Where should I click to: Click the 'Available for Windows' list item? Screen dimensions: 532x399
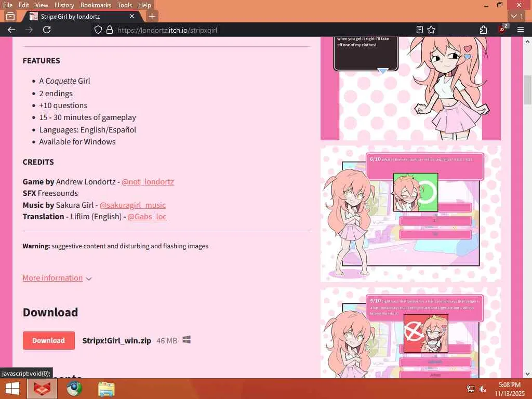pyautogui.click(x=77, y=142)
